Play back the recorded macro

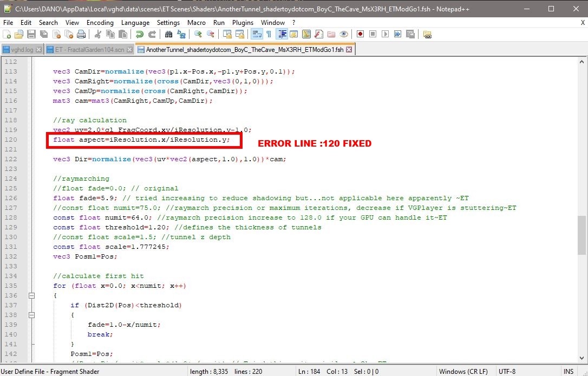click(385, 35)
